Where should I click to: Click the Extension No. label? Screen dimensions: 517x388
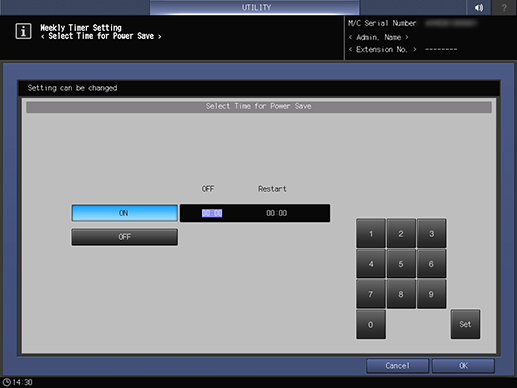(x=382, y=49)
